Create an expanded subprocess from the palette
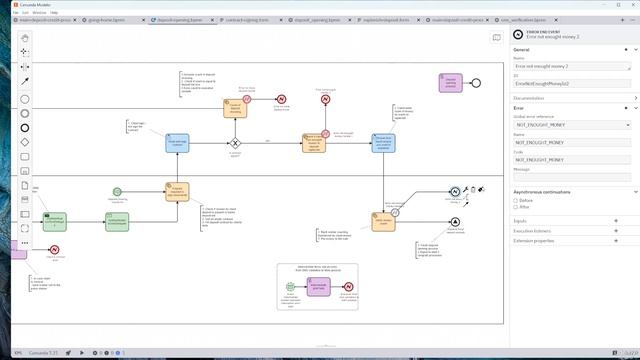The height and width of the screenshot is (360, 640). coord(25,171)
